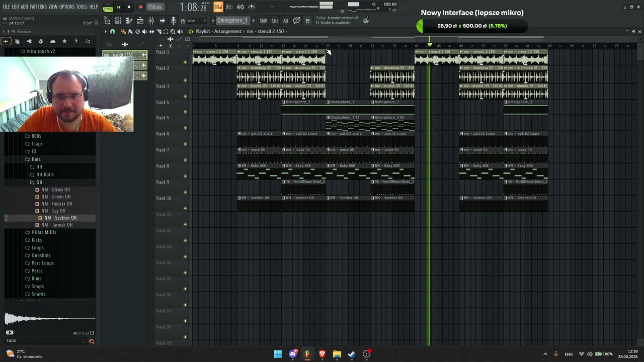Switch to PAT mode above SONG
Viewport: 644px width, 362px height.
[x=108, y=4]
